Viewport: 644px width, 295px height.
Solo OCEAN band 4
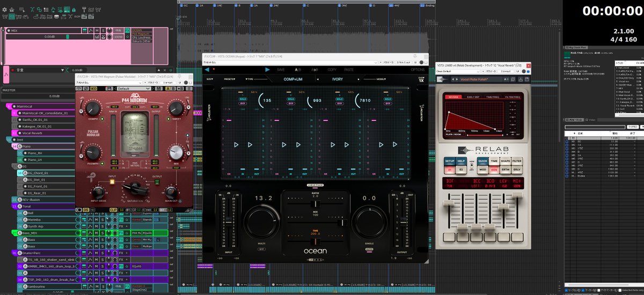tap(388, 99)
